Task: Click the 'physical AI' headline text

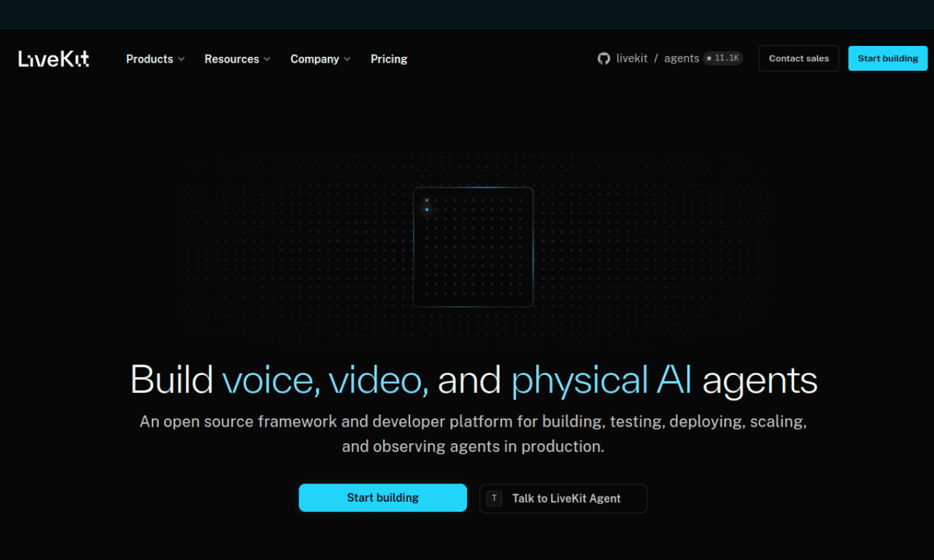Action: click(601, 381)
